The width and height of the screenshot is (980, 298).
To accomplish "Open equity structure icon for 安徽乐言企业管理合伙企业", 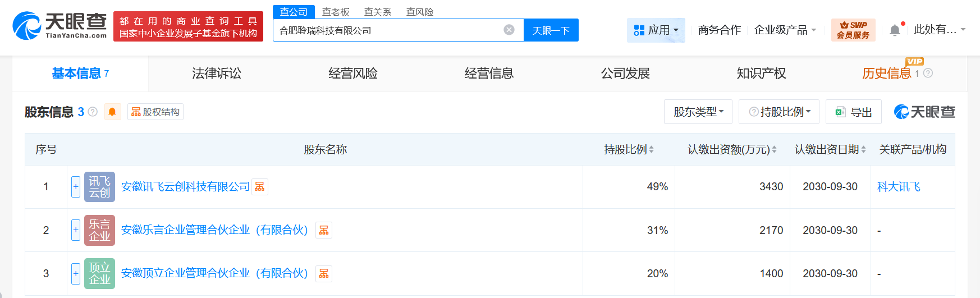I will pos(324,230).
